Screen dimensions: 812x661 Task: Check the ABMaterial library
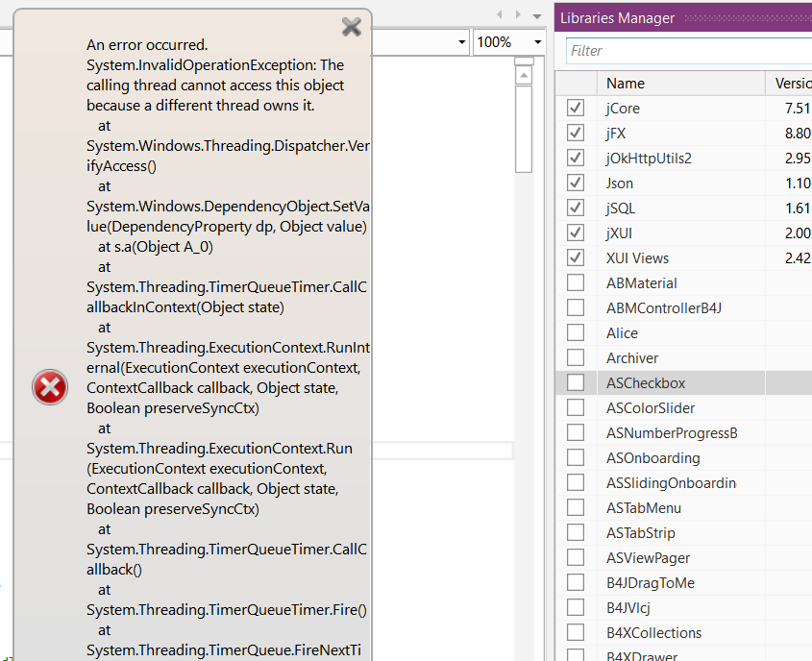coord(576,282)
